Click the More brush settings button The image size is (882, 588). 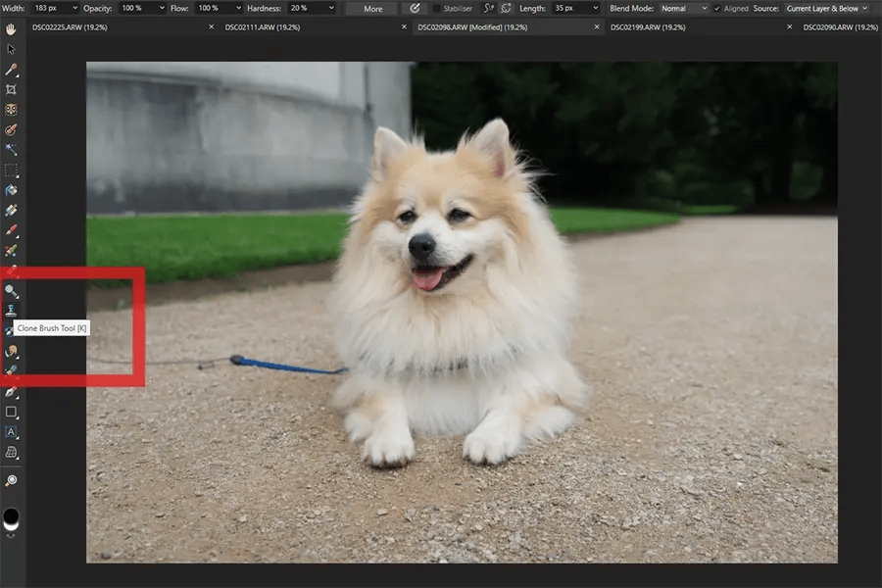(373, 9)
